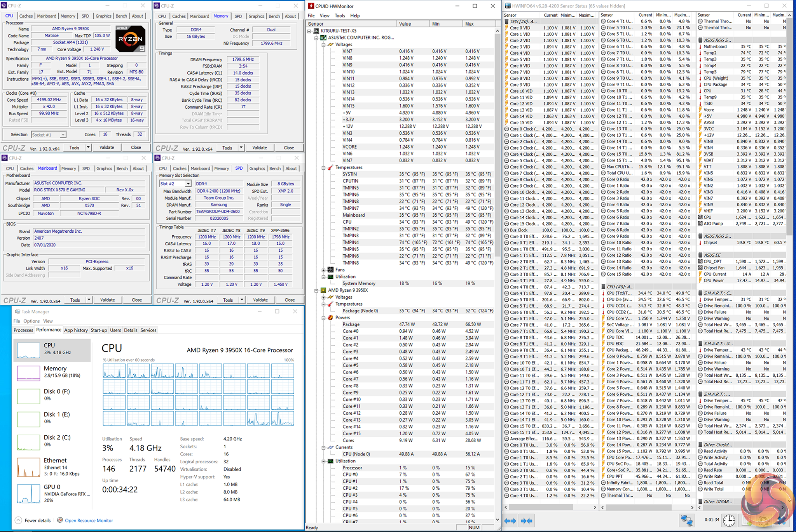Expand the Fans node in HWMonitor
Screen dimensions: 796x532
point(323,270)
